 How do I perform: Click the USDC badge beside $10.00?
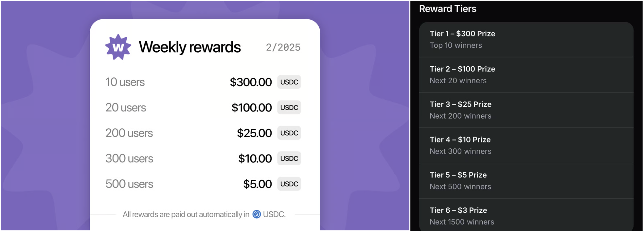[x=289, y=158]
